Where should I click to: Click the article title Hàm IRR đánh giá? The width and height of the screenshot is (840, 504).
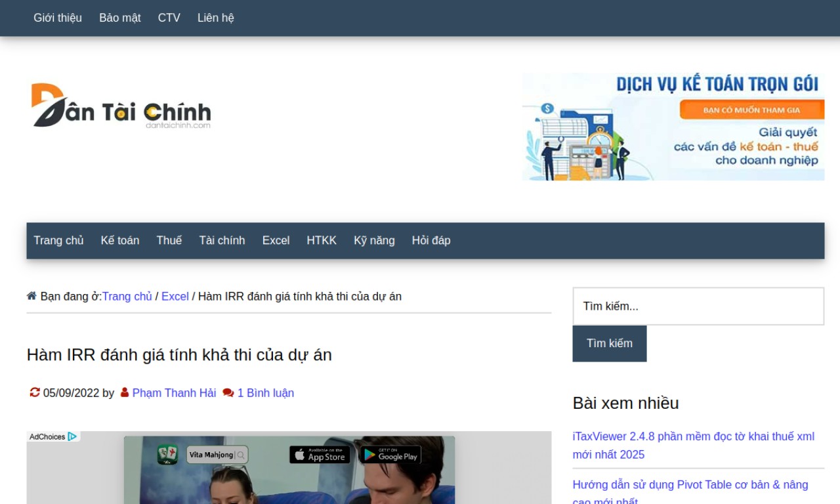point(179,354)
